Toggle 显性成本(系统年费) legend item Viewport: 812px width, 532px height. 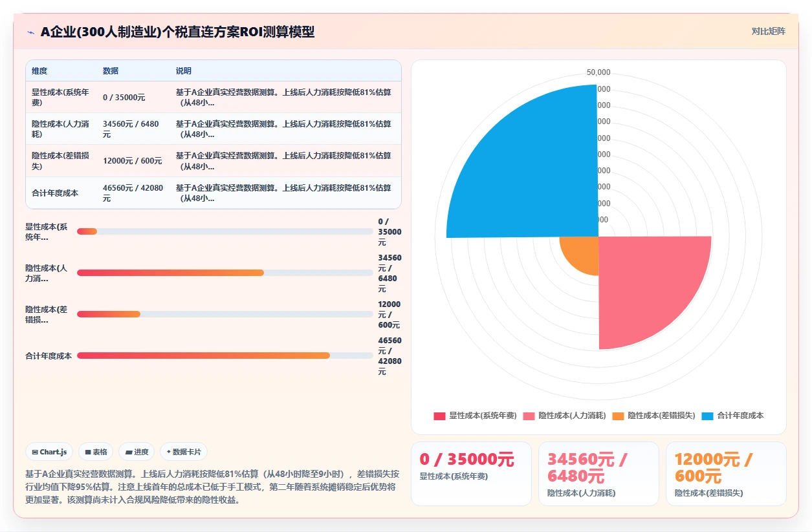point(475,416)
